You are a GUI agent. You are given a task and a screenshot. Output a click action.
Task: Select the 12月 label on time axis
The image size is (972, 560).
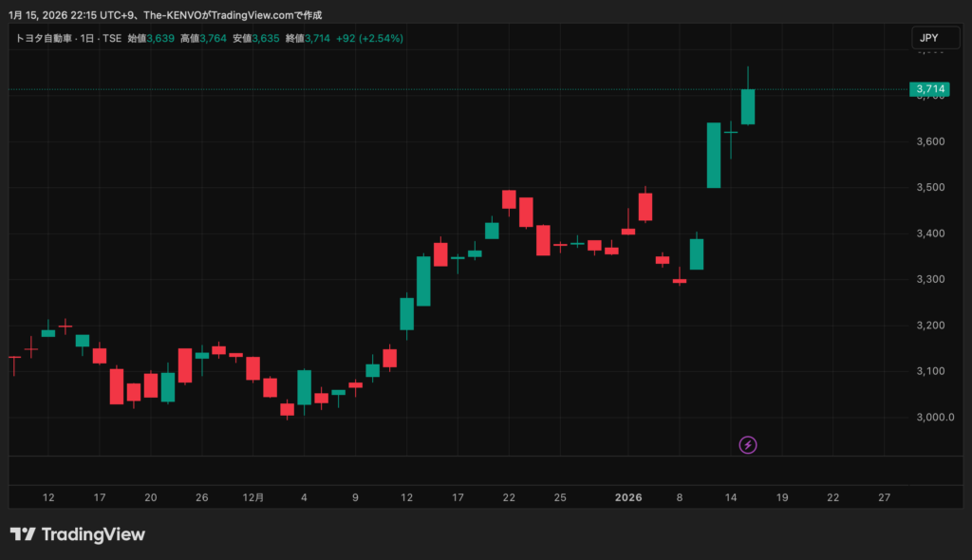pos(252,497)
